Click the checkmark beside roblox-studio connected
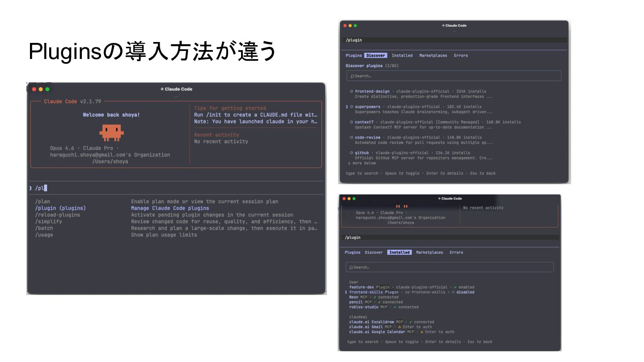This screenshot has width=644, height=362. point(395,307)
